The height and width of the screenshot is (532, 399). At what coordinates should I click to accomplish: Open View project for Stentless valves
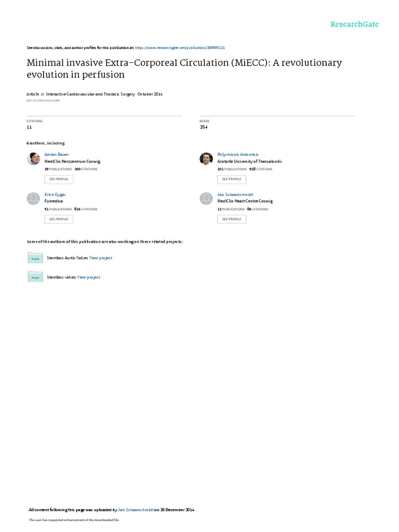(x=89, y=277)
